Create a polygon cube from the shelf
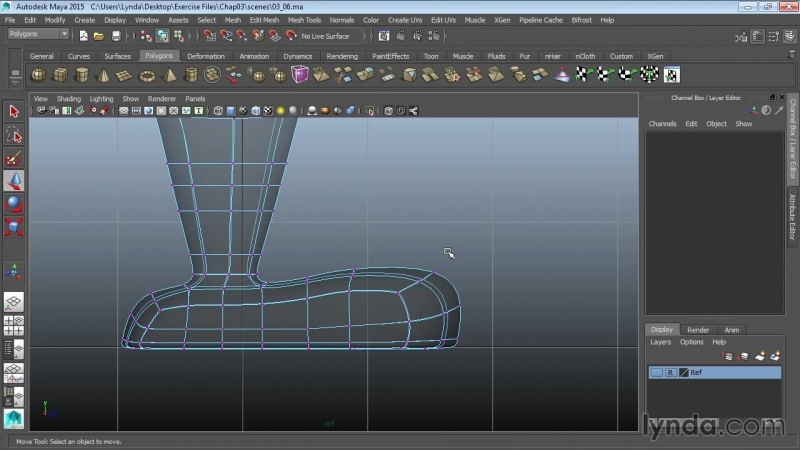 pyautogui.click(x=60, y=76)
